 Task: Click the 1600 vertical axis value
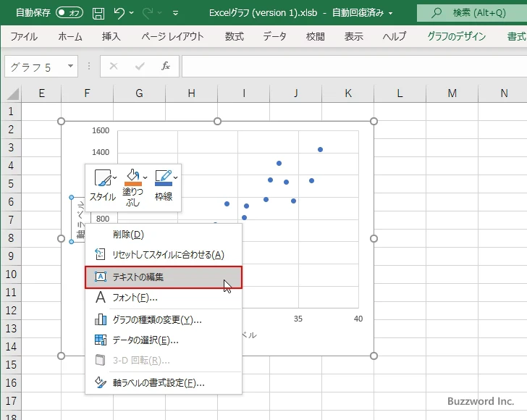pyautogui.click(x=101, y=130)
